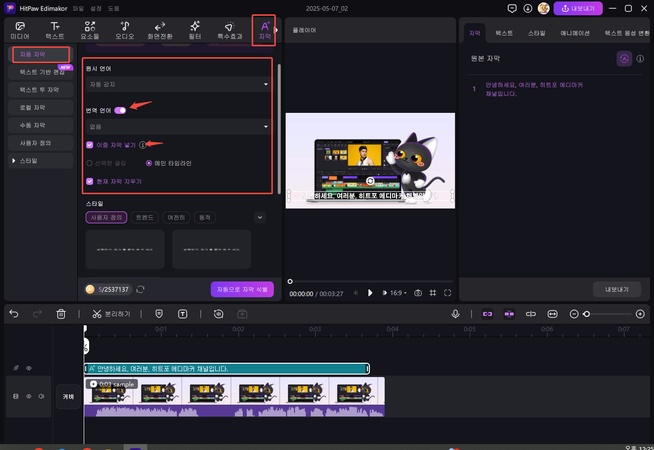
Task: Uncheck the 이중 자막 넣기 checkbox
Action: point(89,145)
